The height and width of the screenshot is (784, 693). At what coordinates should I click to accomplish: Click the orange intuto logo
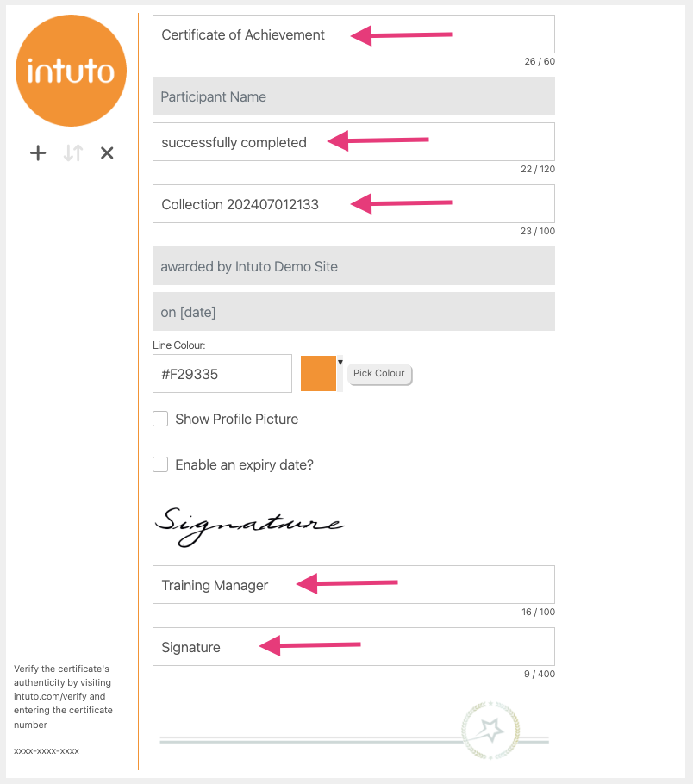pos(71,72)
